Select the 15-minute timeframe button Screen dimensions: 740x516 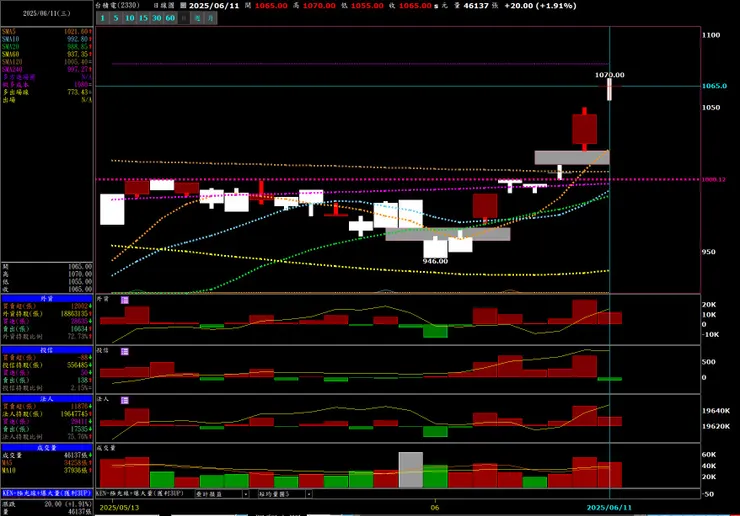[143, 18]
